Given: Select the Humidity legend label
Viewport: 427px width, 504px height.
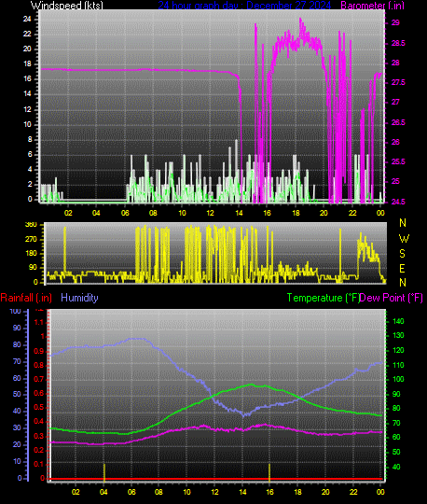Looking at the screenshot, I should [79, 298].
